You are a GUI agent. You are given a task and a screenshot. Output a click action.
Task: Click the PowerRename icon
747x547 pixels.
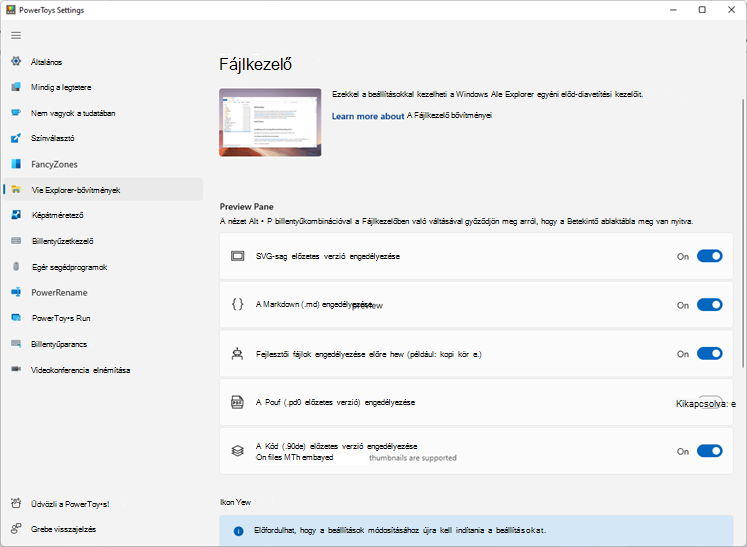16,292
